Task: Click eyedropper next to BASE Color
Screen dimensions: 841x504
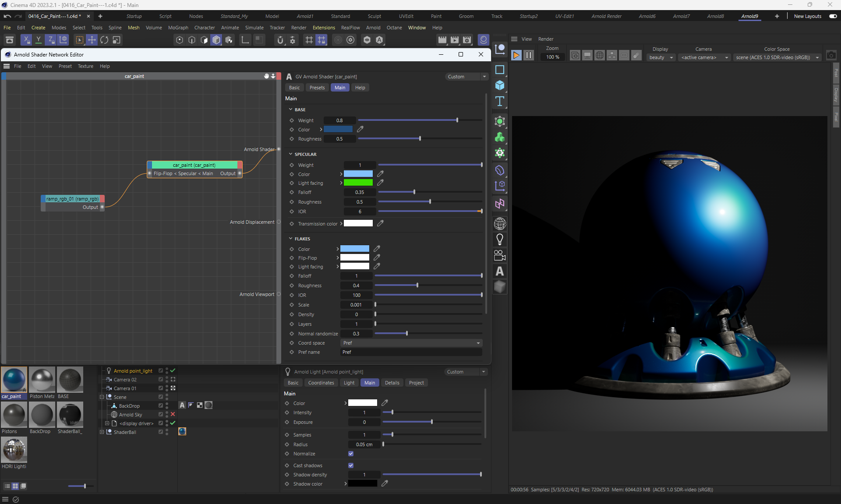Action: (x=360, y=129)
